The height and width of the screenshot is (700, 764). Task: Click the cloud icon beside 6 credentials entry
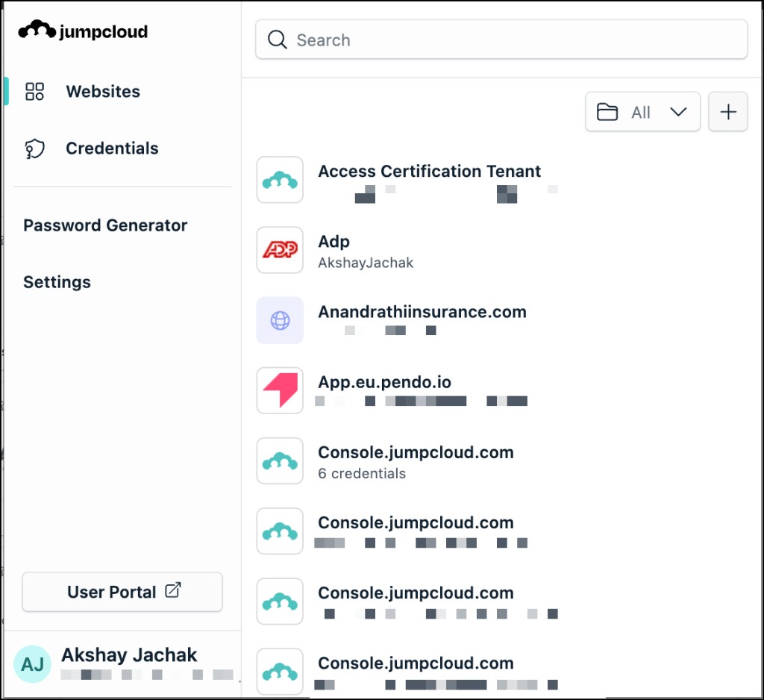280,460
